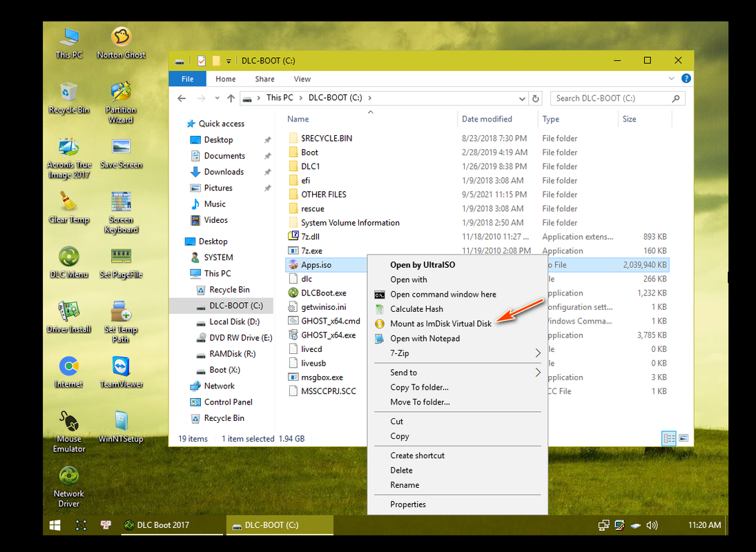The width and height of the screenshot is (756, 552).
Task: Open Share ribbon tab
Action: point(264,79)
